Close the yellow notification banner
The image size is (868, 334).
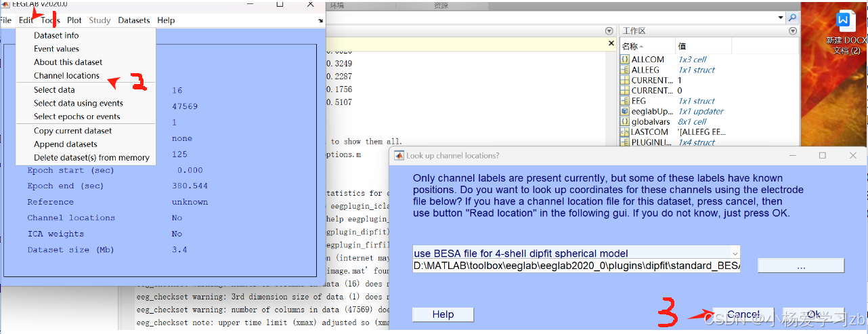click(x=610, y=44)
